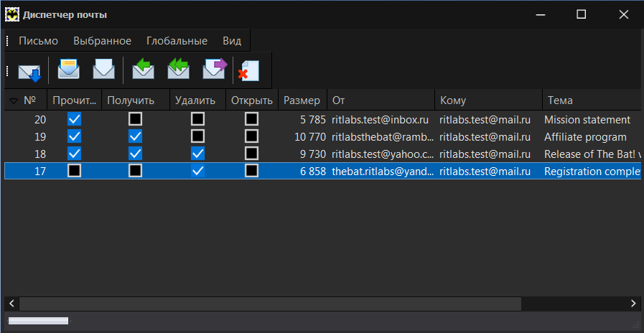Uncheck Прочит... checkbox for message 18

click(x=75, y=154)
